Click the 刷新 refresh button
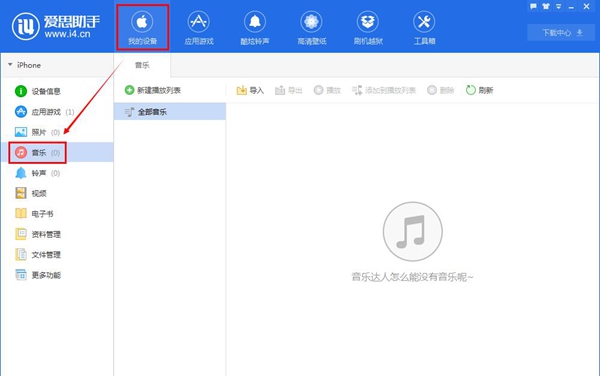 tap(479, 90)
